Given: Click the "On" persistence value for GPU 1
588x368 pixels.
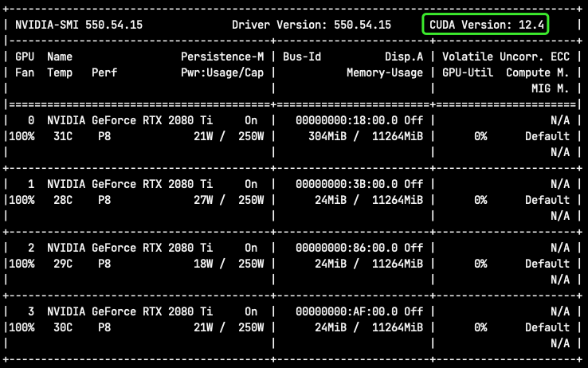Looking at the screenshot, I should [x=251, y=184].
